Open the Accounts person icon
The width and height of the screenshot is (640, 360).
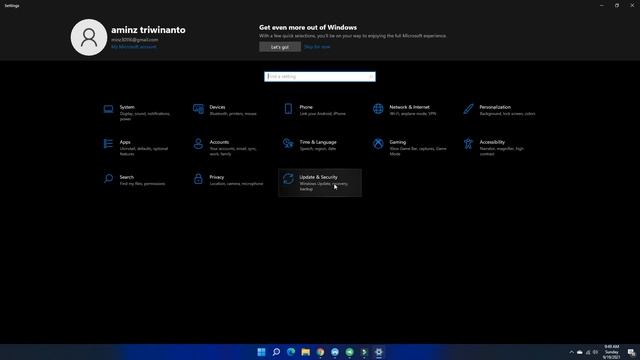[x=198, y=144]
